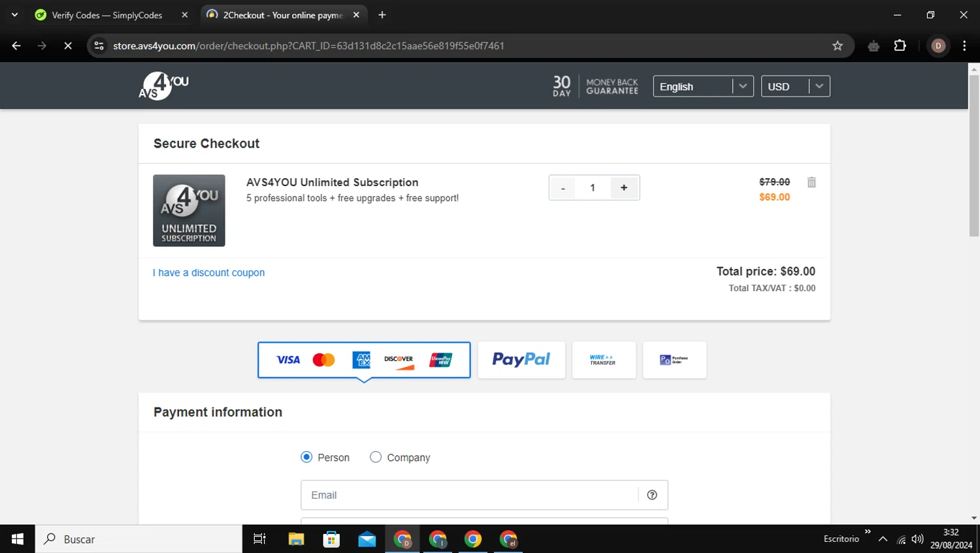This screenshot has width=980, height=553.
Task: Show help for the Email field
Action: [652, 495]
